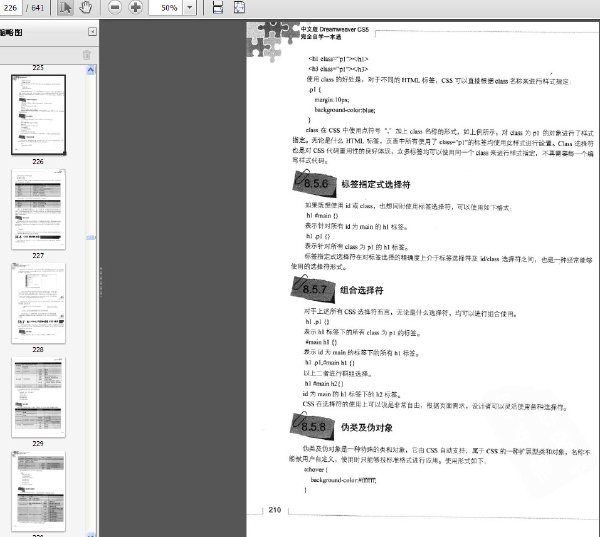Click the code line 'h1 #main {}'
The height and width of the screenshot is (537, 600).
322,216
